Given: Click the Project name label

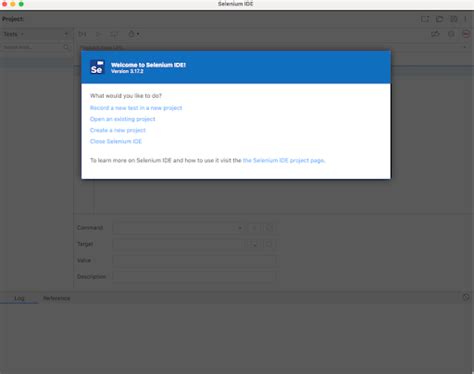Looking at the screenshot, I should pos(13,19).
